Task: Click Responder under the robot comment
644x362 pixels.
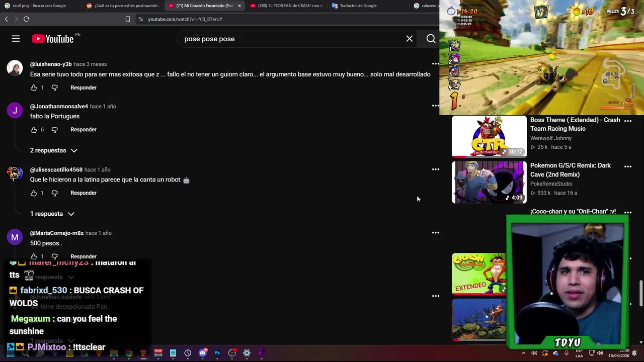Action: 84,193
